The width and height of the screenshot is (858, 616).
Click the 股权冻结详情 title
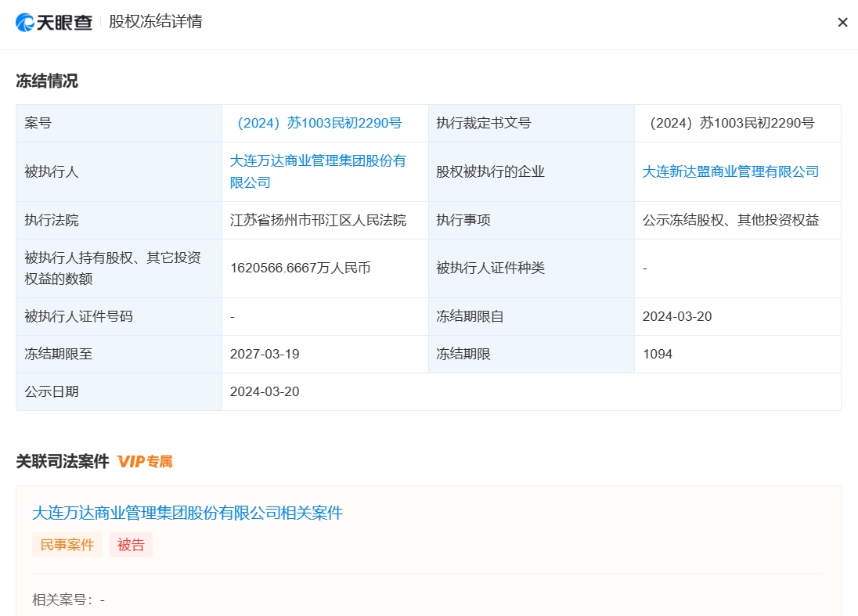tap(156, 22)
